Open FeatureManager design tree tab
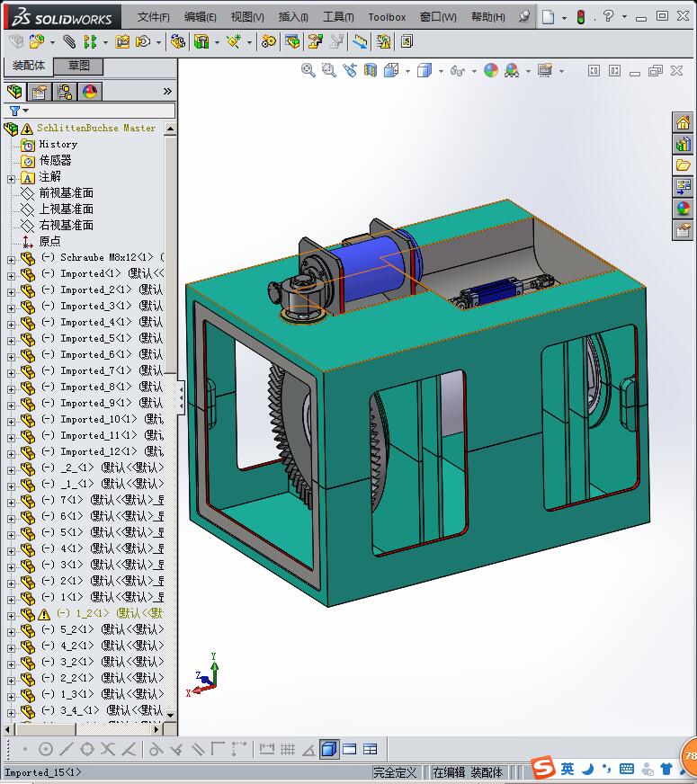Viewport: 697px width, 784px height. [15, 92]
